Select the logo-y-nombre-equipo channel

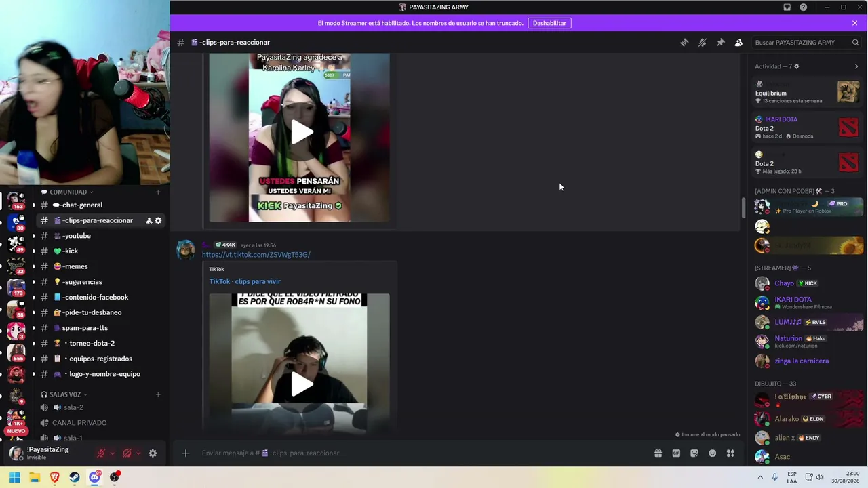(x=100, y=374)
